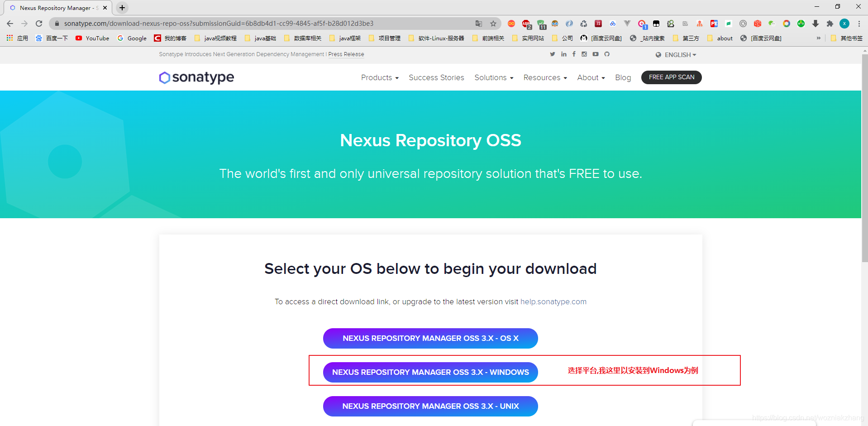This screenshot has height=426, width=868.
Task: Expand the Products menu
Action: pos(380,78)
